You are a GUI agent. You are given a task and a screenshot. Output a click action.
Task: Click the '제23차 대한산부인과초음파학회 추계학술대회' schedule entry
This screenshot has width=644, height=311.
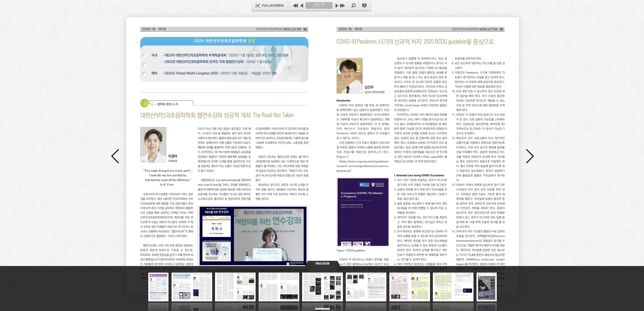(x=225, y=55)
